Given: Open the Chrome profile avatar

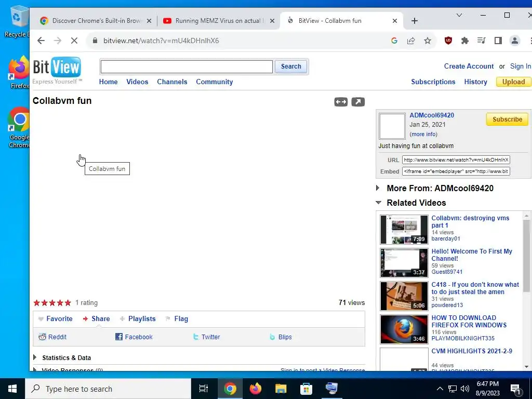Looking at the screenshot, I should [515, 41].
